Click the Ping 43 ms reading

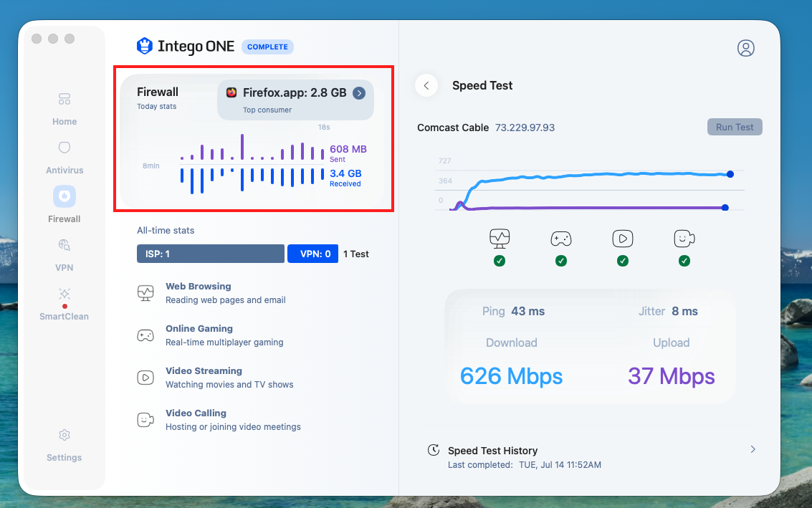(513, 311)
